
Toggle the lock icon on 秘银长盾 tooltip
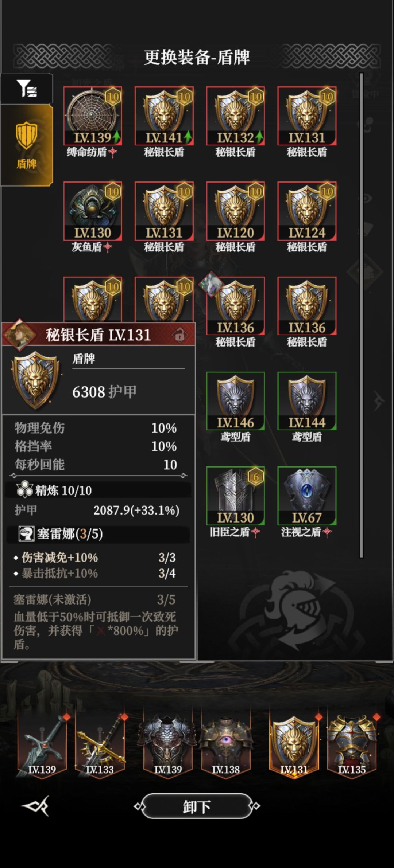click(179, 335)
